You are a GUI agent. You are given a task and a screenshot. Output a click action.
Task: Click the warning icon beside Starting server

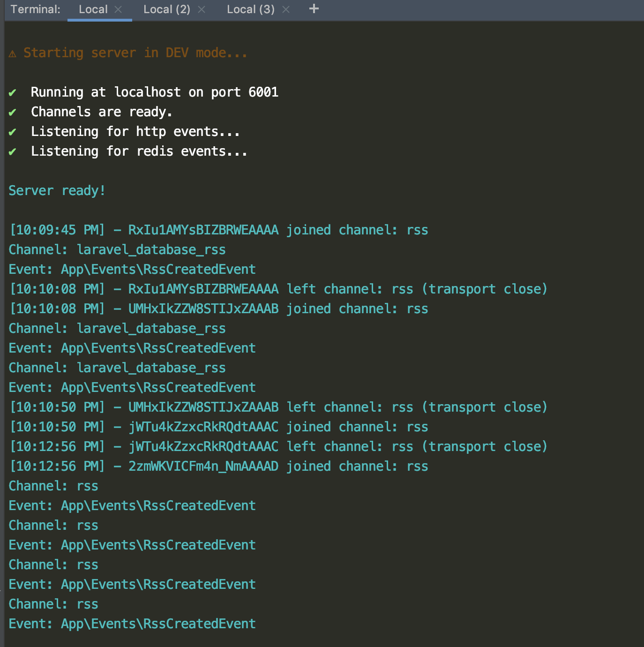[x=13, y=54]
